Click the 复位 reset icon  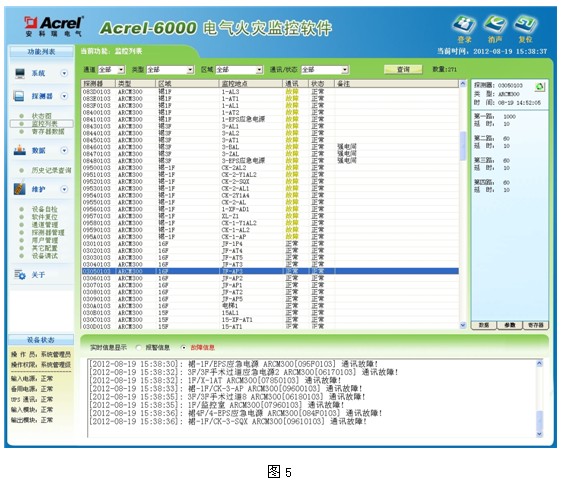[x=526, y=25]
